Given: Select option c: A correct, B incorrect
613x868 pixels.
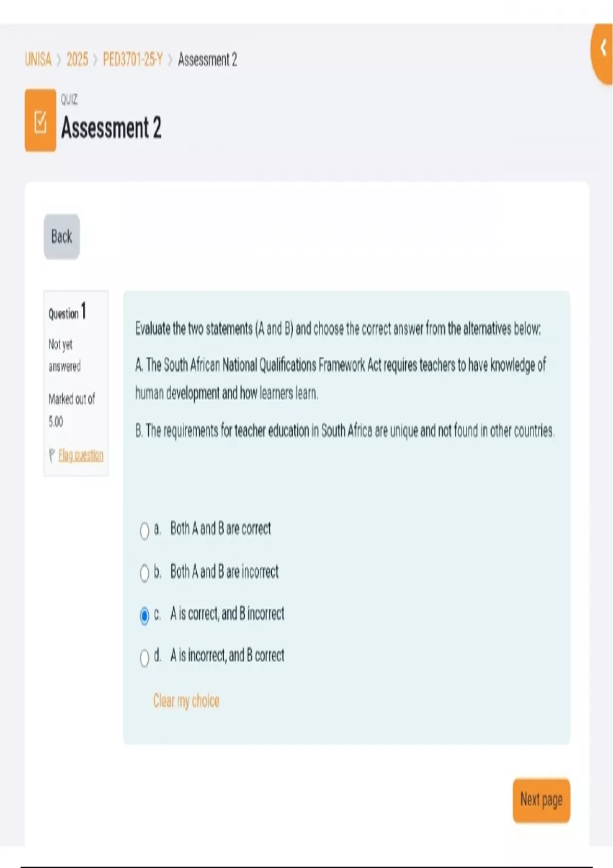Looking at the screenshot, I should pos(145,615).
